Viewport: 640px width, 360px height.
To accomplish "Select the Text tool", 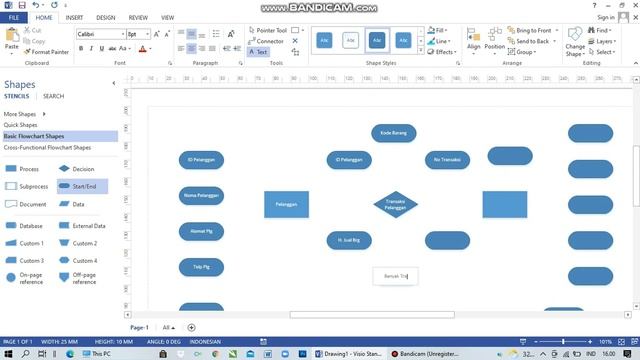I will [258, 52].
